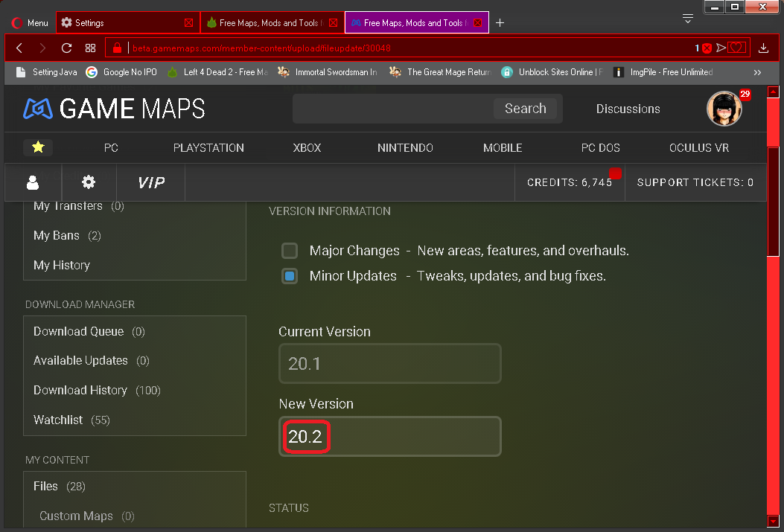Disable the Minor Updates checkbox
784x532 pixels.
click(x=290, y=276)
